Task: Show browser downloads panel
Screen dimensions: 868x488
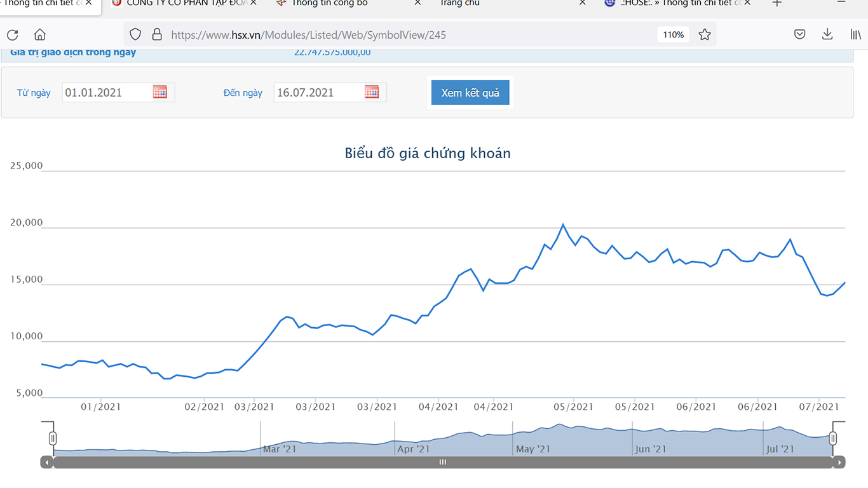Action: (827, 34)
